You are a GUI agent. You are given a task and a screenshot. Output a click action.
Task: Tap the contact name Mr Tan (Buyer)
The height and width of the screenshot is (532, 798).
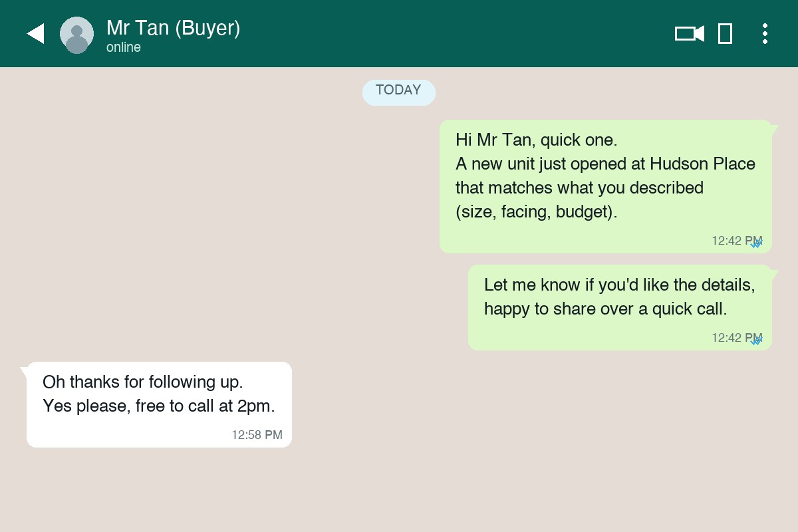pos(173,28)
